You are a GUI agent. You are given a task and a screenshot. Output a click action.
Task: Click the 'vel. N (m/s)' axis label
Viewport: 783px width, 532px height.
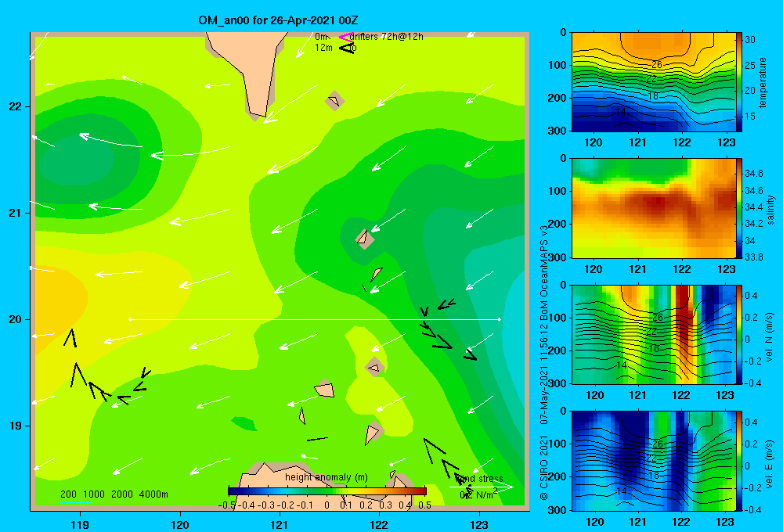770,337
